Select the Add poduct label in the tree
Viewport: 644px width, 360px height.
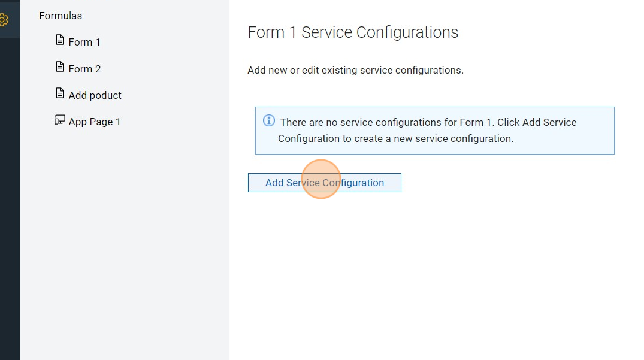coord(95,95)
